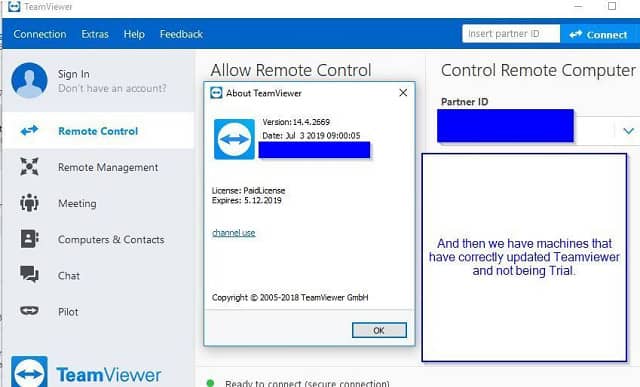Open the channel.use link
The image size is (640, 387).
pos(234,233)
